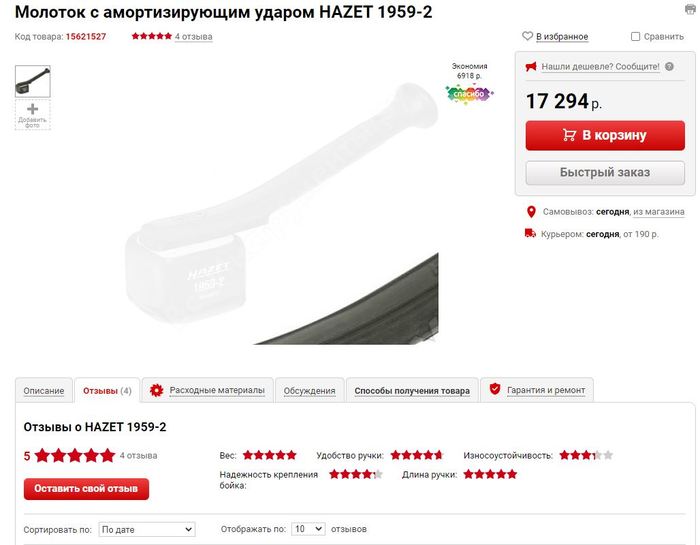Open the 4 отзыва link near the title

(193, 37)
